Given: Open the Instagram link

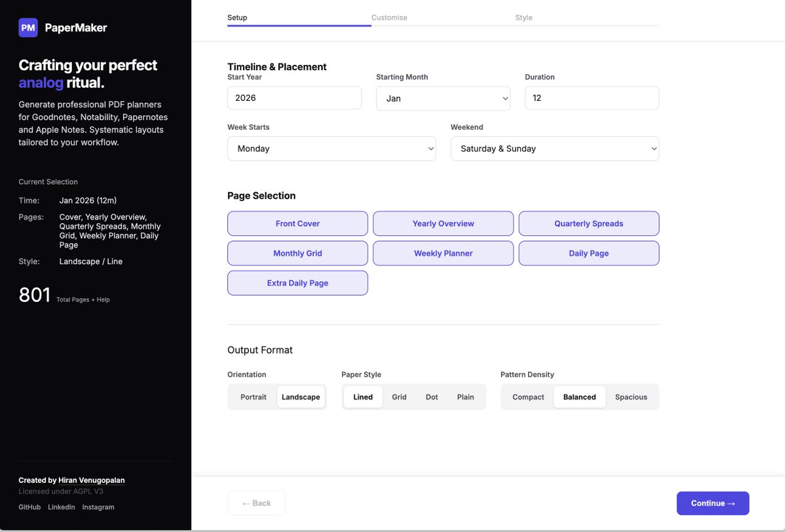Looking at the screenshot, I should 98,507.
